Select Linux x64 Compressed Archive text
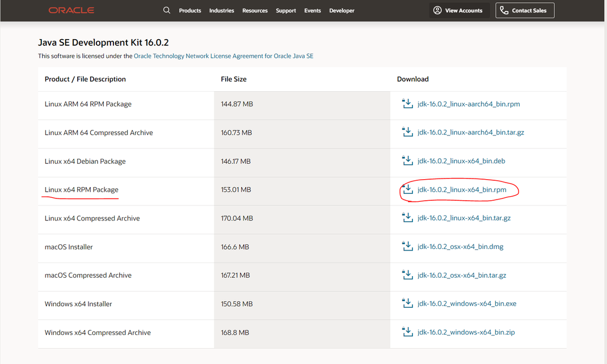This screenshot has width=607, height=364. [92, 218]
